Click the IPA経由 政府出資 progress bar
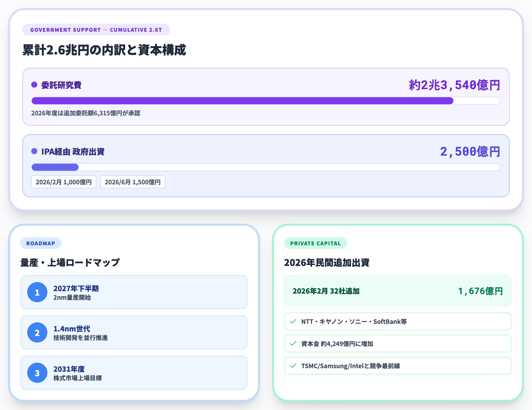 (x=266, y=167)
